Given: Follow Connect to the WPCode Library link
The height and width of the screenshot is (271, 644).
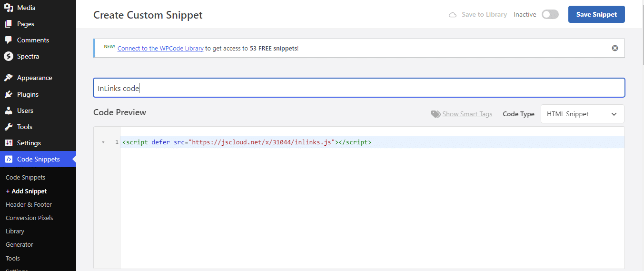Looking at the screenshot, I should pyautogui.click(x=160, y=48).
